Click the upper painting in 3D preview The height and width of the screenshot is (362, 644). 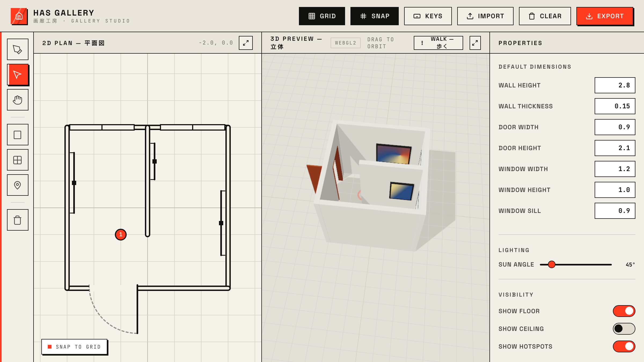pyautogui.click(x=393, y=154)
